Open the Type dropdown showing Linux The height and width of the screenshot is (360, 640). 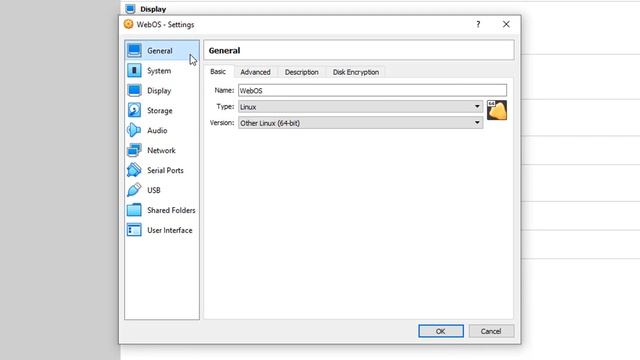(x=360, y=107)
